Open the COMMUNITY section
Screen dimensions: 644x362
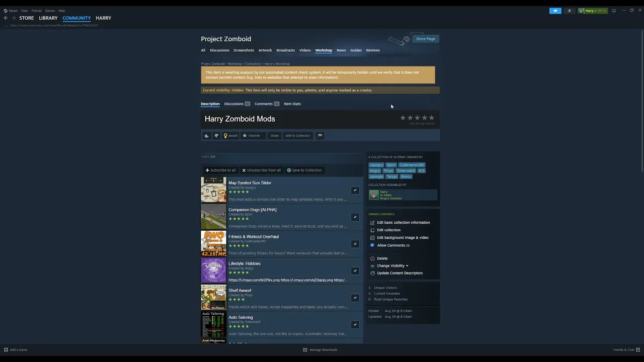[76, 18]
